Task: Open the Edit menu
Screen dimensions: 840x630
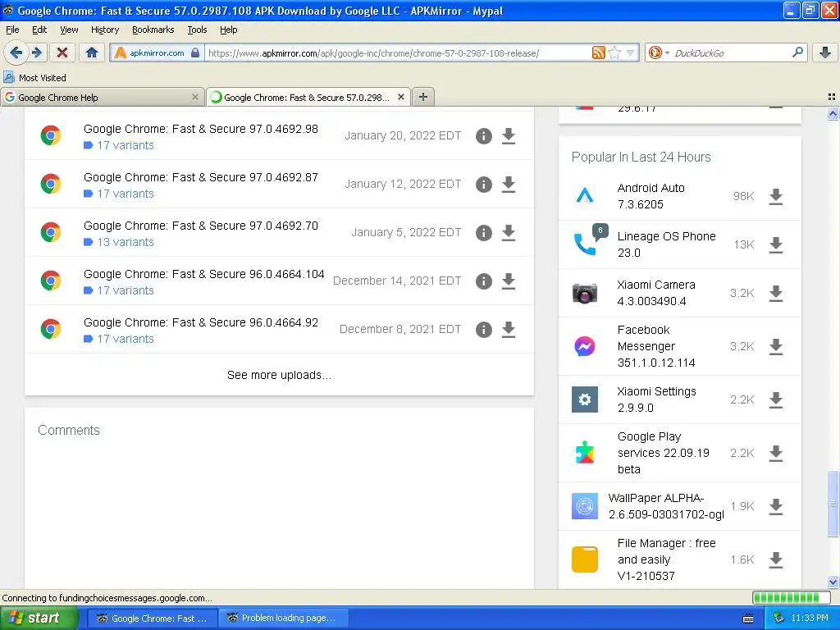Action: point(39,30)
